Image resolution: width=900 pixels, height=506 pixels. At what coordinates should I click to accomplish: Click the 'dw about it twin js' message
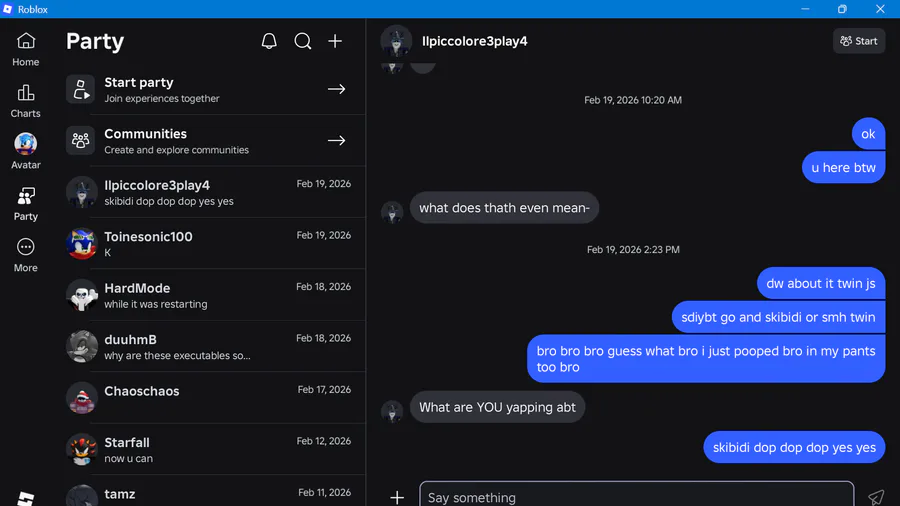tap(821, 283)
